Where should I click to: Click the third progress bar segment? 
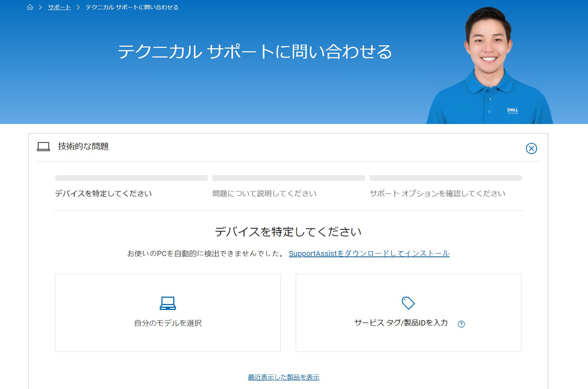tap(446, 178)
